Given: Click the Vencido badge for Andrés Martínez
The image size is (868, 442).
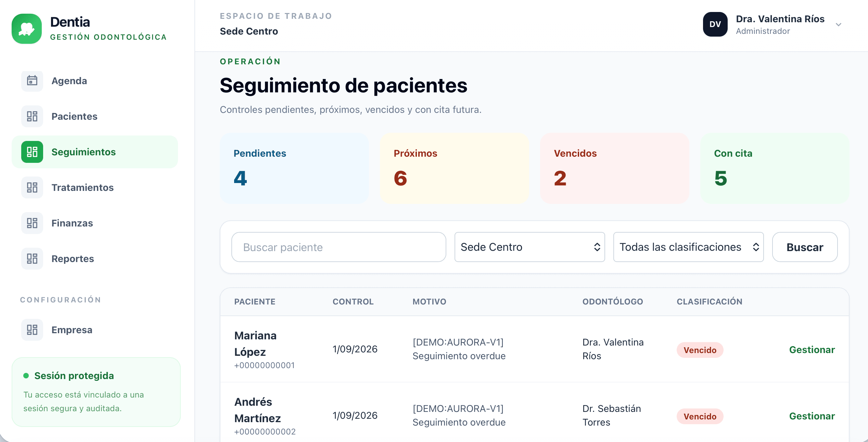Looking at the screenshot, I should coord(700,416).
